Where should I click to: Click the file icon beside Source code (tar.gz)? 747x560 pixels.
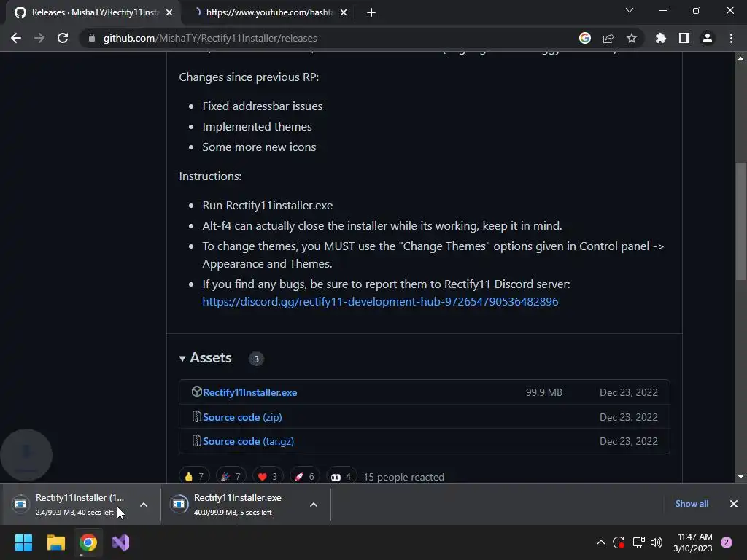pos(196,441)
